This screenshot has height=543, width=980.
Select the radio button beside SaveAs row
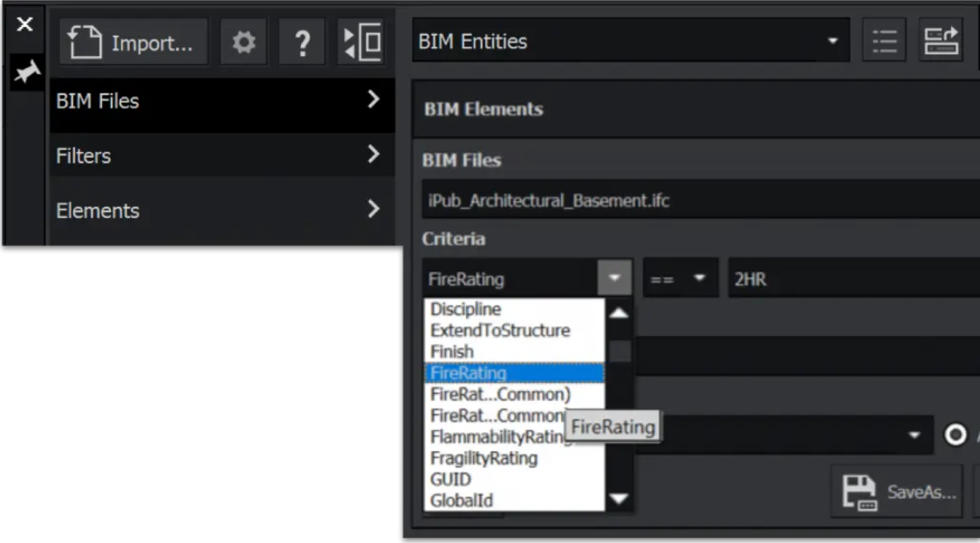pos(956,436)
